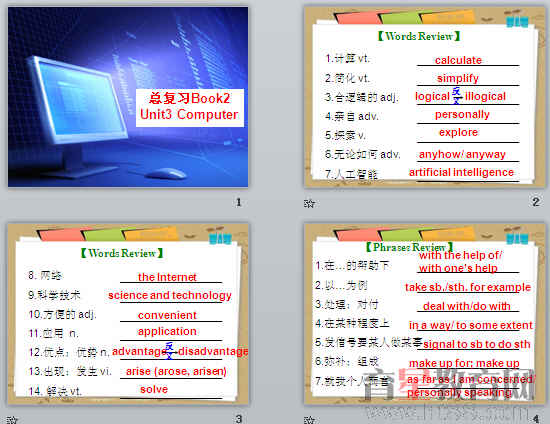Select slide 4 Phrases Review thumbnail

[425, 314]
